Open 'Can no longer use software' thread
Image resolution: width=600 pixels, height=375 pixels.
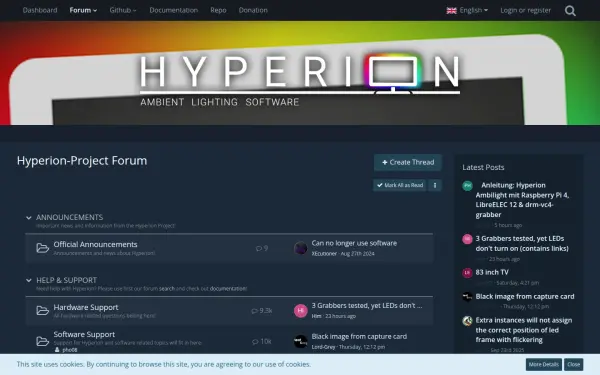pyautogui.click(x=354, y=243)
